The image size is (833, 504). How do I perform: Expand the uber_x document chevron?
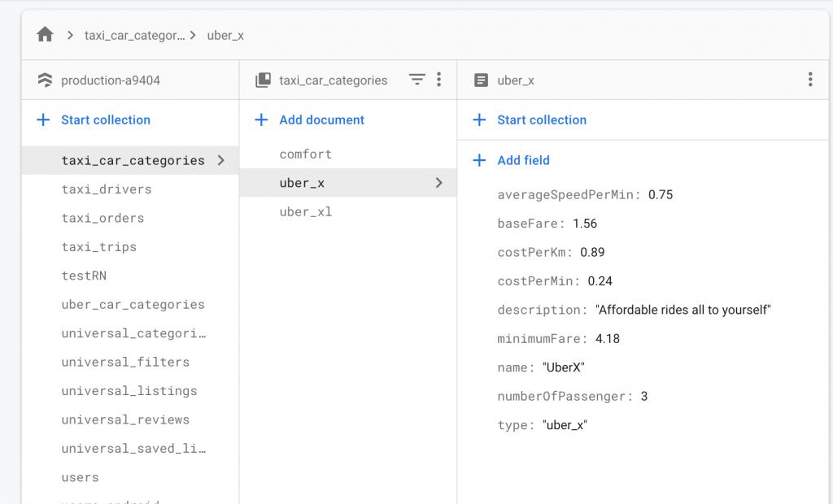point(440,182)
